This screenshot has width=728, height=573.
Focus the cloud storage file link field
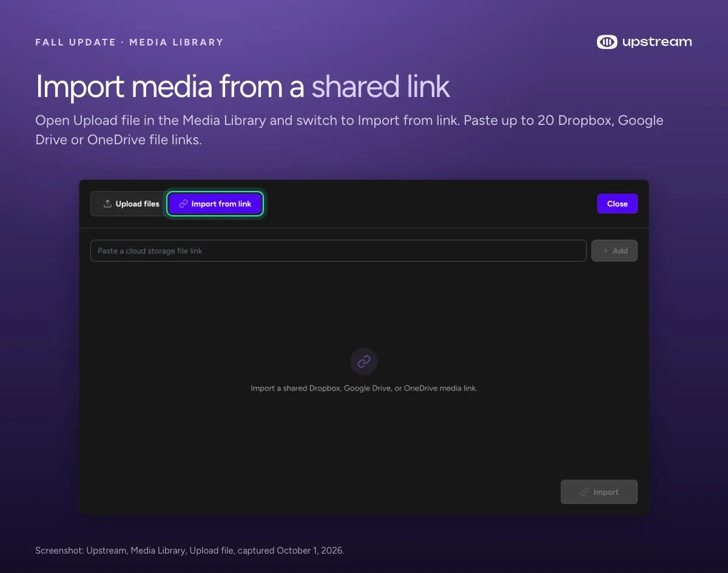(339, 250)
